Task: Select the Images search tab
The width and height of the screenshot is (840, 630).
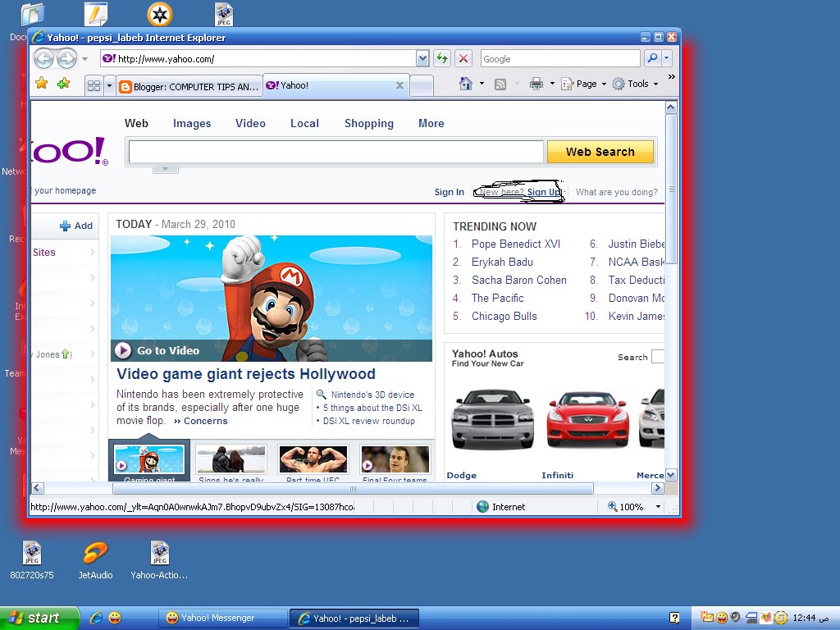Action: pyautogui.click(x=192, y=124)
